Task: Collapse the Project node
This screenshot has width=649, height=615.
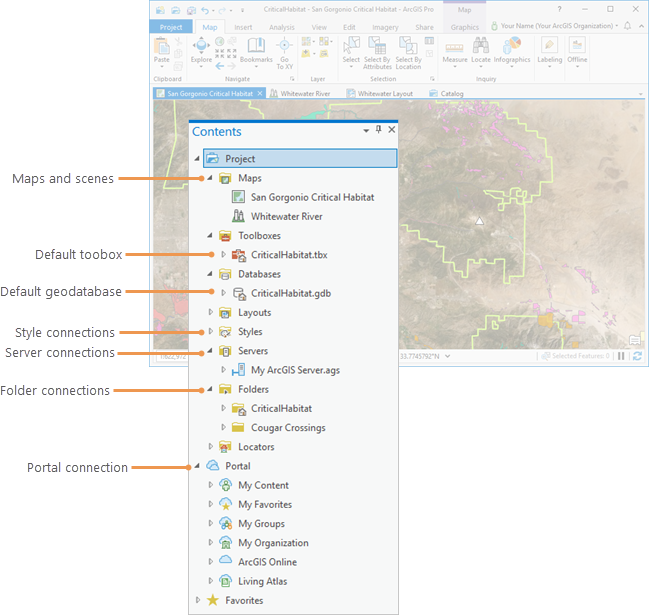Action: (197, 159)
